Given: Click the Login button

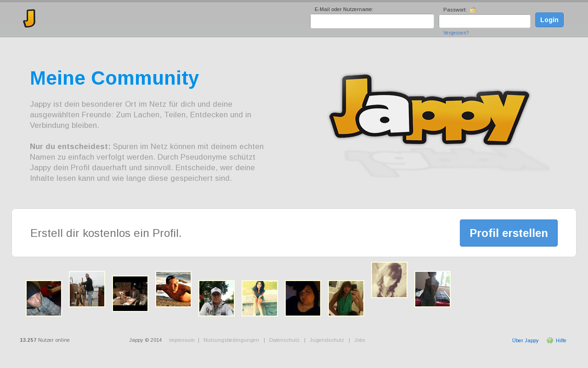Looking at the screenshot, I should tap(549, 20).
